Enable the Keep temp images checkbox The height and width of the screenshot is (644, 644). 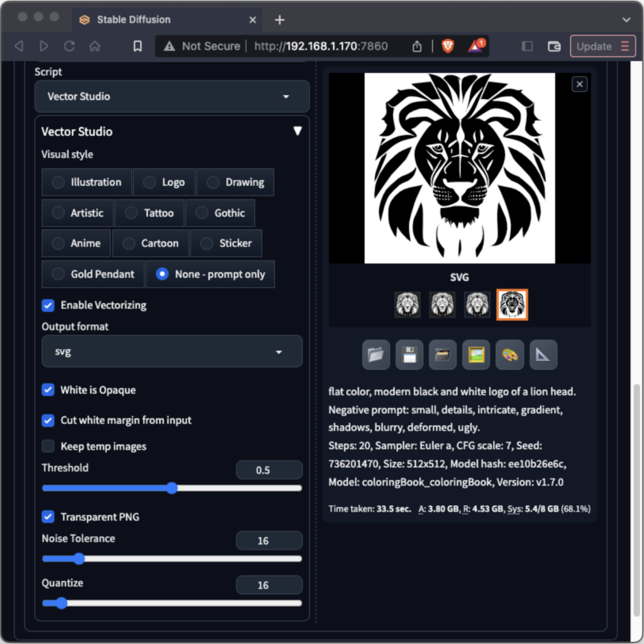(x=48, y=446)
